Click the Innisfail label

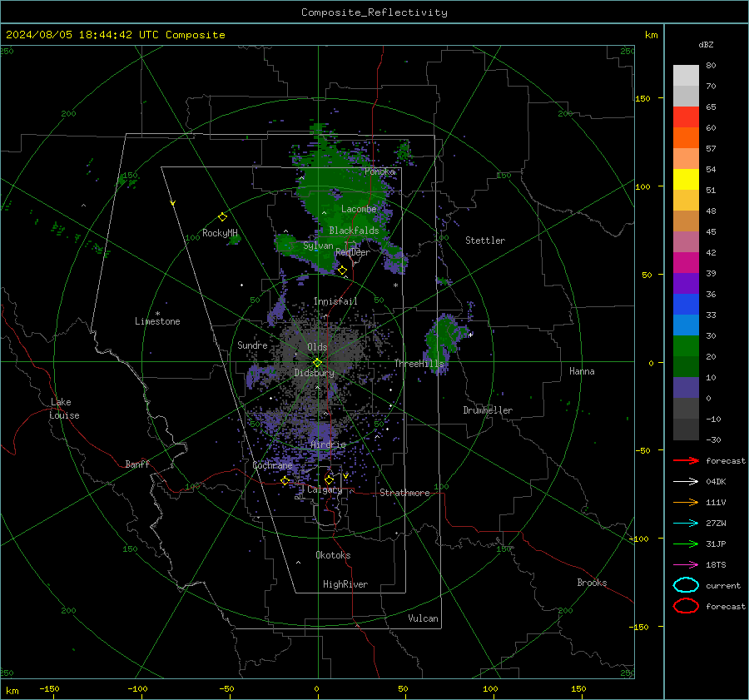[x=335, y=301]
